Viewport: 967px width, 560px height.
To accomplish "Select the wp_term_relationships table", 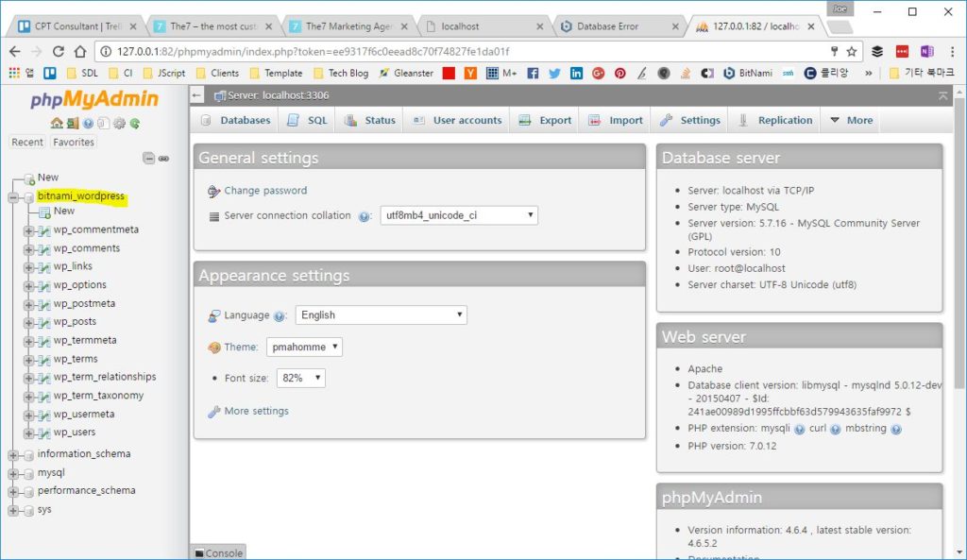I will point(104,376).
